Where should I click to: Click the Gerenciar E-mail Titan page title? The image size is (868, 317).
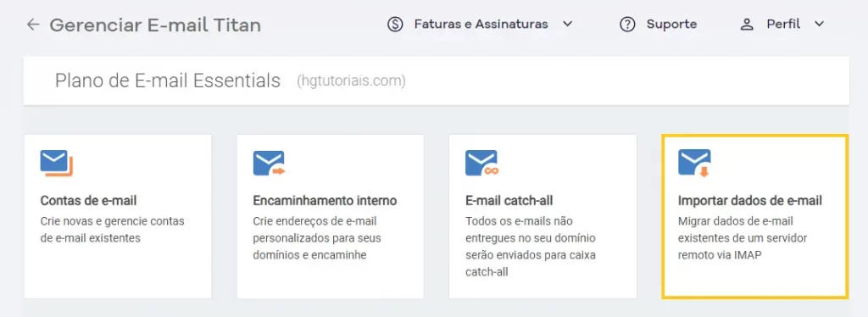pos(155,25)
